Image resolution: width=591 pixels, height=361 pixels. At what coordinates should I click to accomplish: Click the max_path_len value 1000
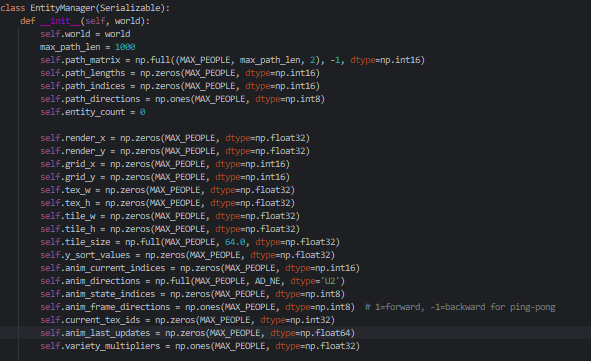click(x=125, y=47)
